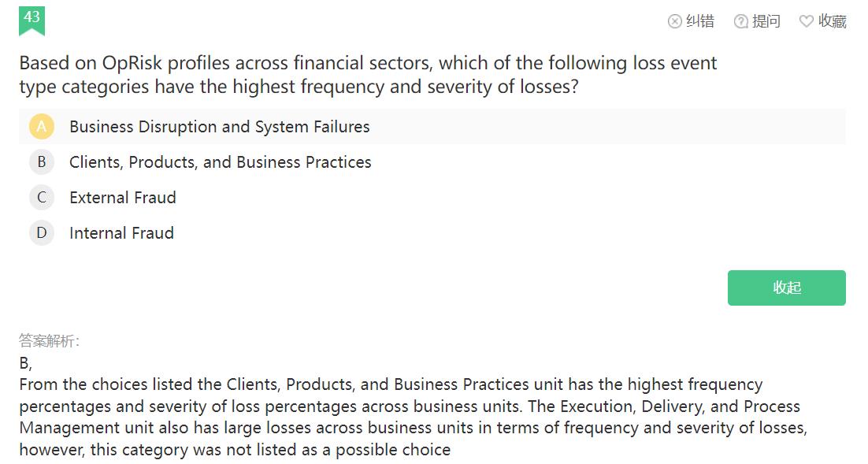Click the Business Disruption and System Failures option
Viewport: 868px width, 464px height.
[219, 127]
